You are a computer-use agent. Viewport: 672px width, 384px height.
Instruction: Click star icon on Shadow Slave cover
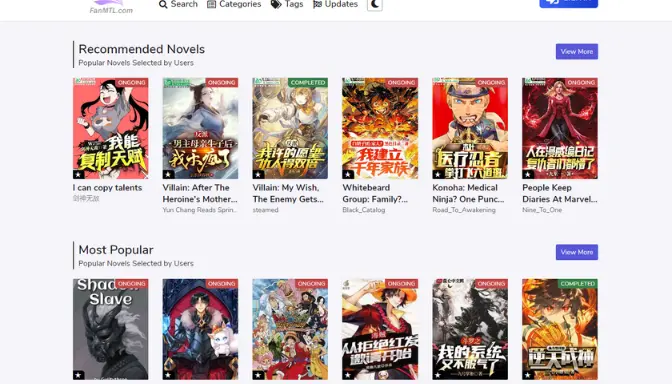click(78, 375)
